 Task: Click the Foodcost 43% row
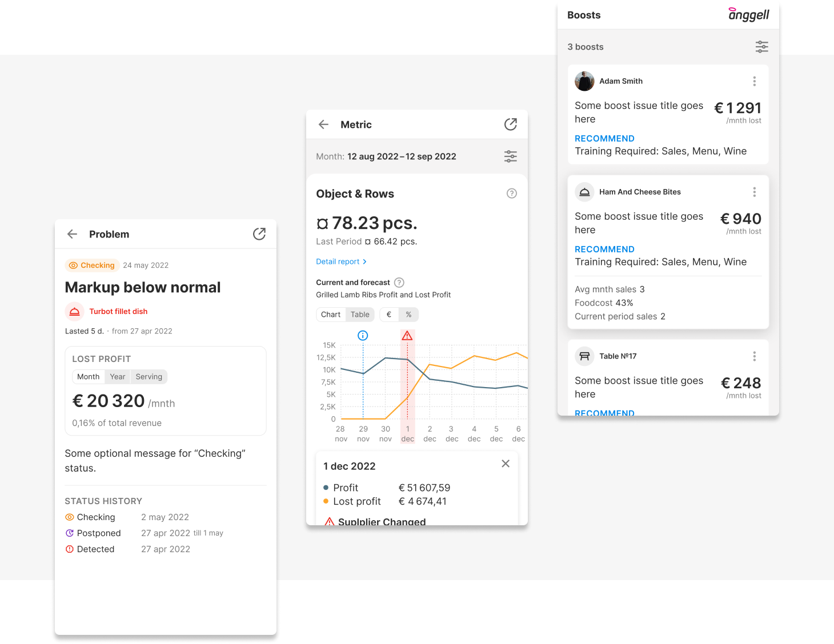click(604, 303)
